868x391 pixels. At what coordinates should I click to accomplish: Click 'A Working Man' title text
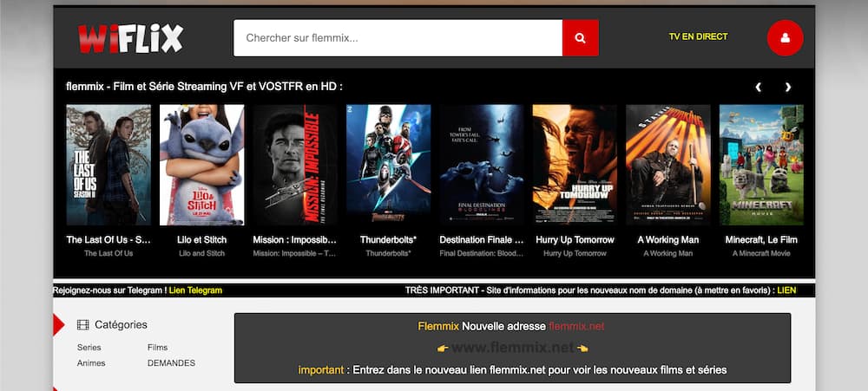[668, 240]
